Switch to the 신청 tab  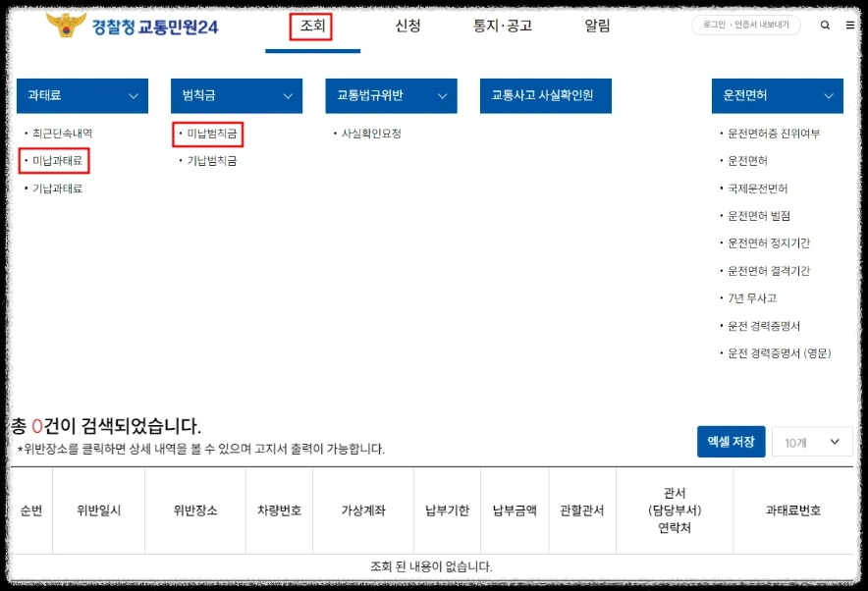(x=408, y=27)
